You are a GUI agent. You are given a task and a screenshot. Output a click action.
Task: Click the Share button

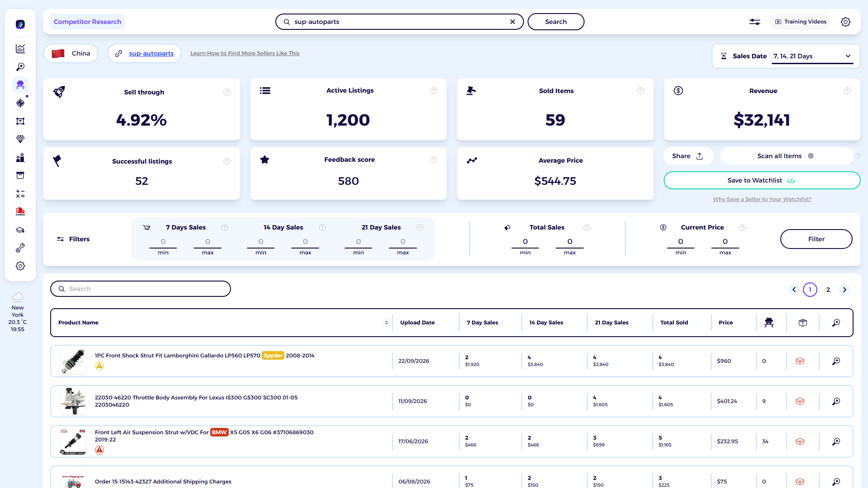tap(688, 156)
